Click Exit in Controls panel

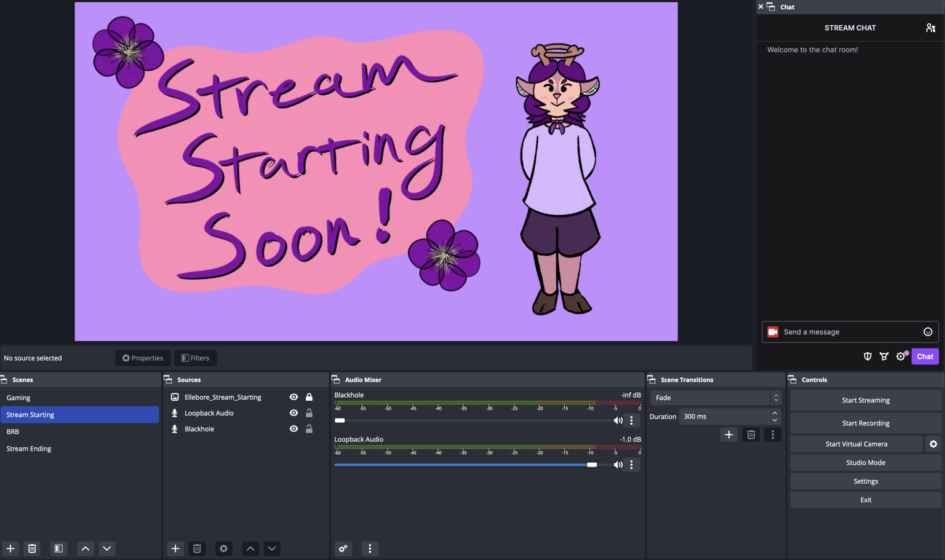pyautogui.click(x=866, y=500)
